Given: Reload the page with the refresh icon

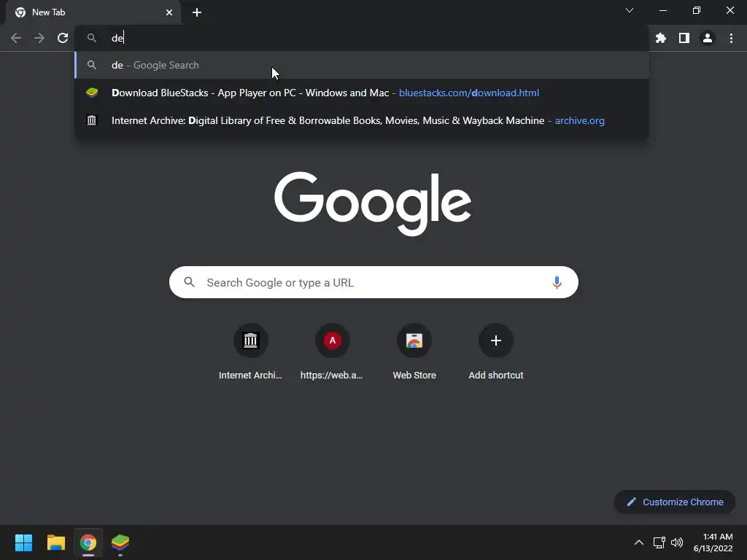Looking at the screenshot, I should tap(63, 38).
